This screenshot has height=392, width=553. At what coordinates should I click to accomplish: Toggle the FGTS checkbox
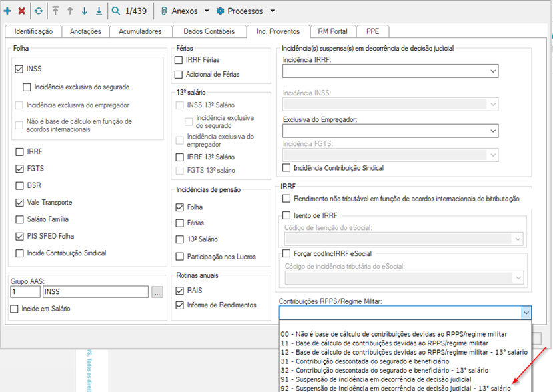coord(19,169)
